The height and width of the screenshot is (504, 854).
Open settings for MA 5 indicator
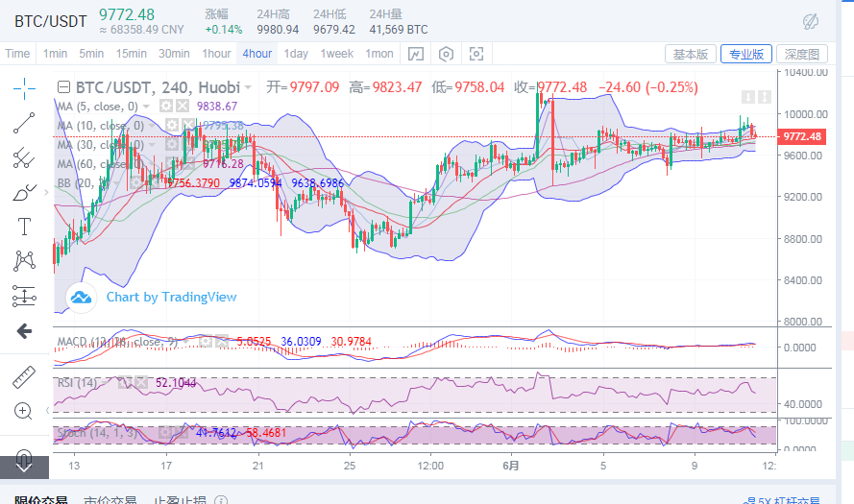[x=165, y=106]
